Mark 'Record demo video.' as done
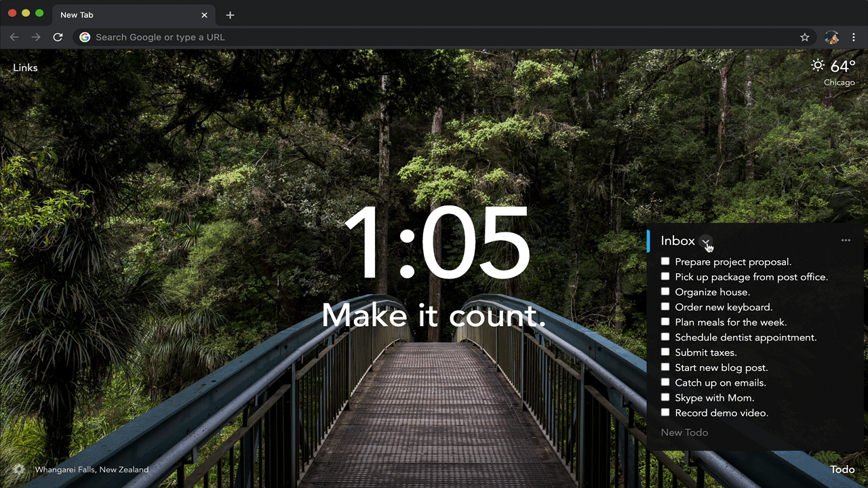 pyautogui.click(x=665, y=412)
